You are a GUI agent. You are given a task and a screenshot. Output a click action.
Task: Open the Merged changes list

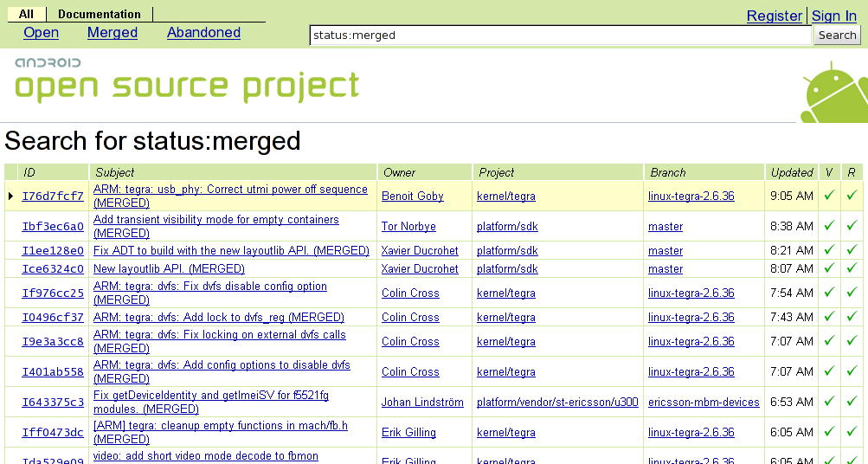[x=113, y=33]
